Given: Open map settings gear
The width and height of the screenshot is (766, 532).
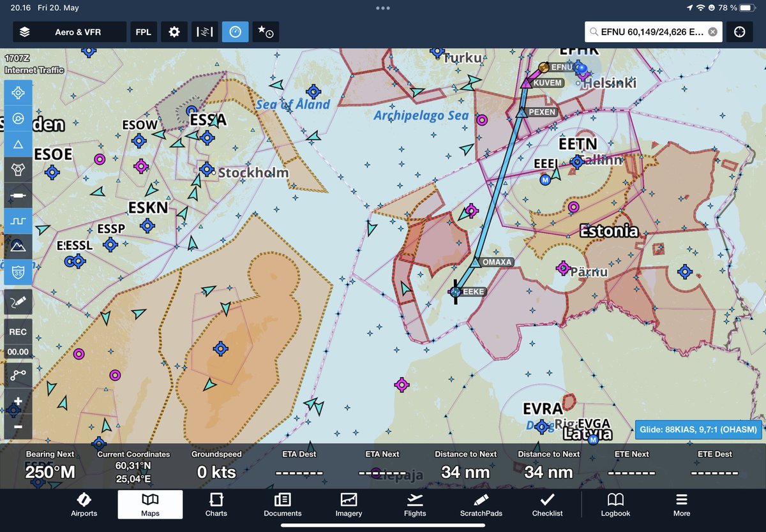Looking at the screenshot, I should pos(174,32).
